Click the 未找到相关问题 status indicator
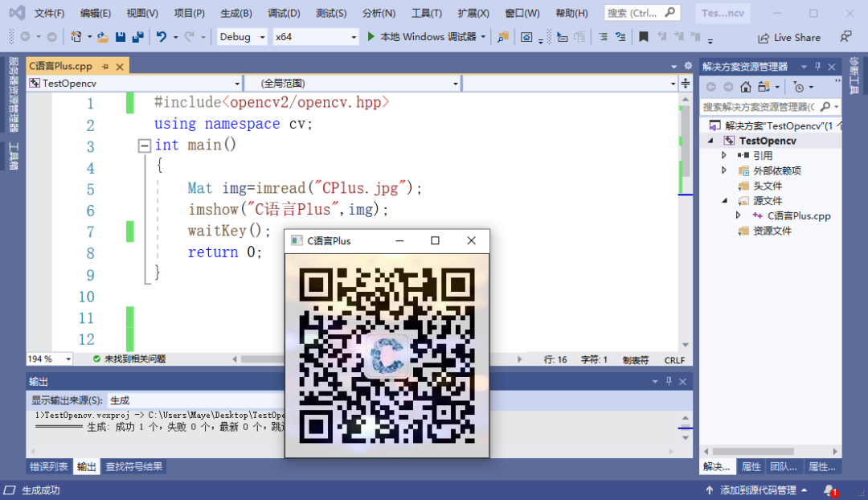Image resolution: width=868 pixels, height=500 pixels. click(129, 359)
